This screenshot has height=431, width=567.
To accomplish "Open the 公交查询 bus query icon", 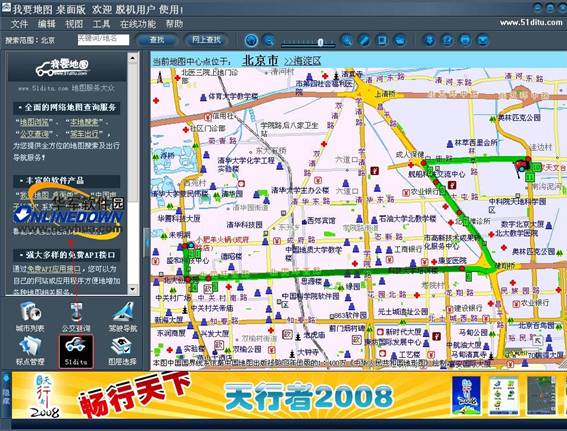I will 76,317.
